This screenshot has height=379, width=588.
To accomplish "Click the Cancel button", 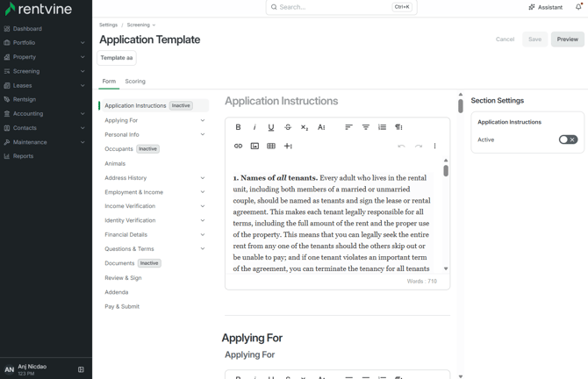I will click(x=505, y=39).
